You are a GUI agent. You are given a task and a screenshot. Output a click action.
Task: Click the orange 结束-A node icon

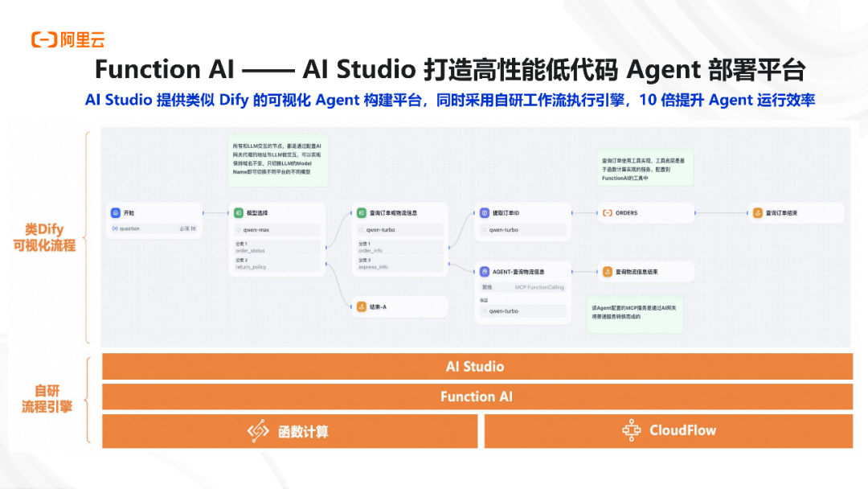point(362,306)
